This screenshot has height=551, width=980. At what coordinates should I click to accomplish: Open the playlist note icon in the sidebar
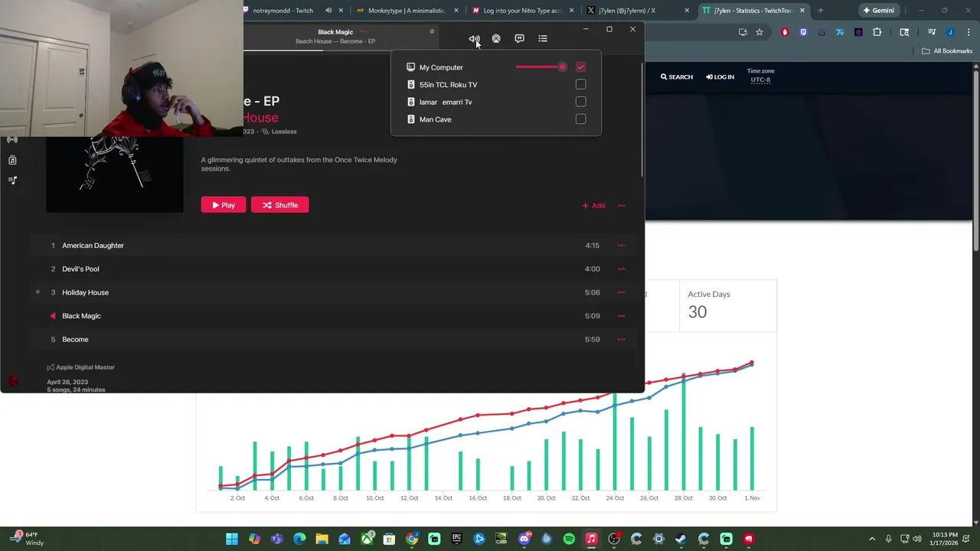point(12,181)
